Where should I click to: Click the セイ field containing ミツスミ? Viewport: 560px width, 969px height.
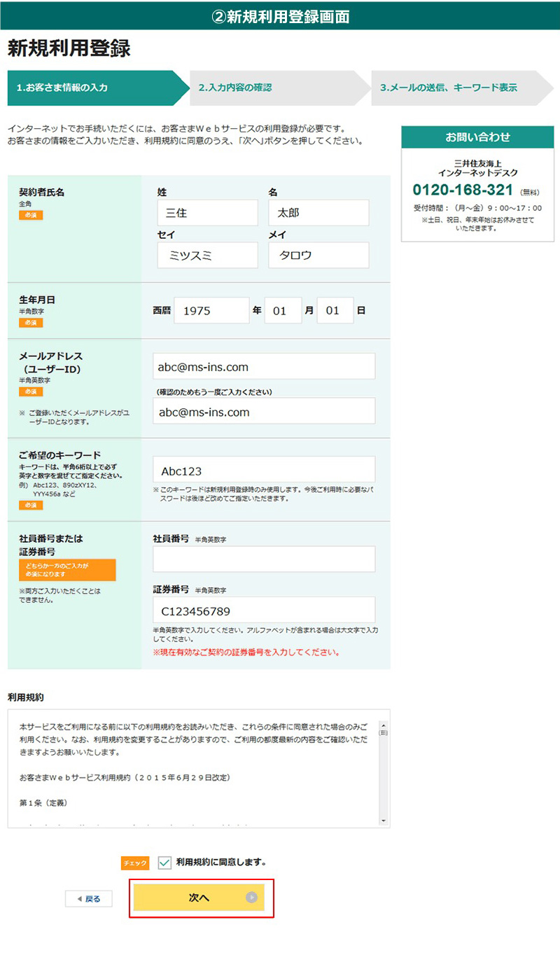click(x=208, y=256)
